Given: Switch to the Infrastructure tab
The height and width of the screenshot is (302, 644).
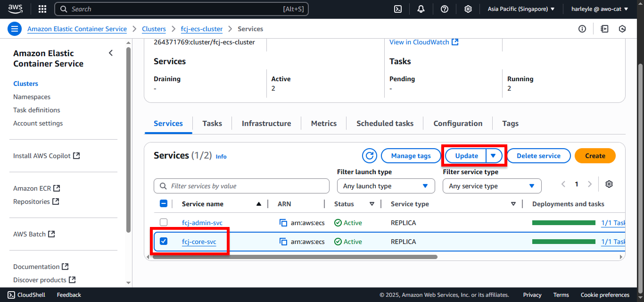Looking at the screenshot, I should [266, 123].
